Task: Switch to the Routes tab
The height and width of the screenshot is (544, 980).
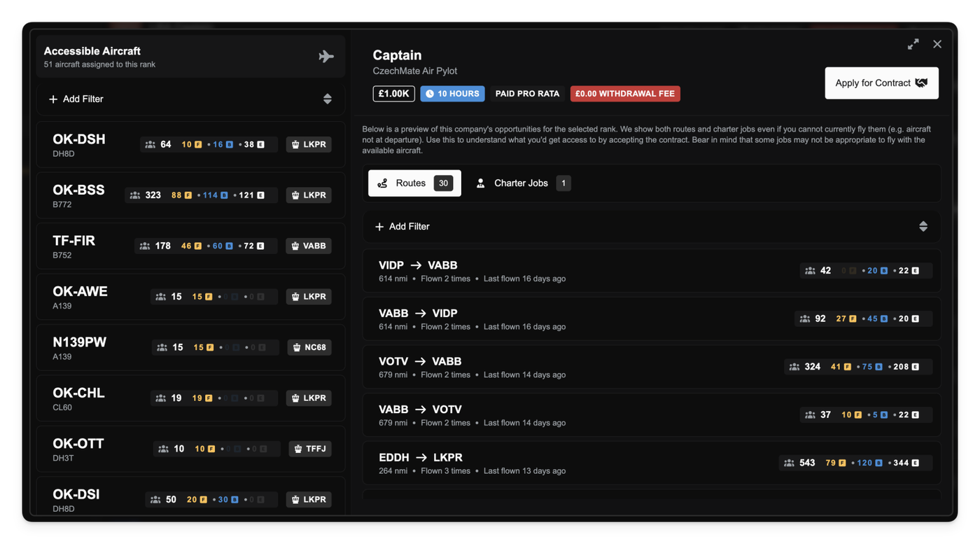Action: (x=414, y=183)
